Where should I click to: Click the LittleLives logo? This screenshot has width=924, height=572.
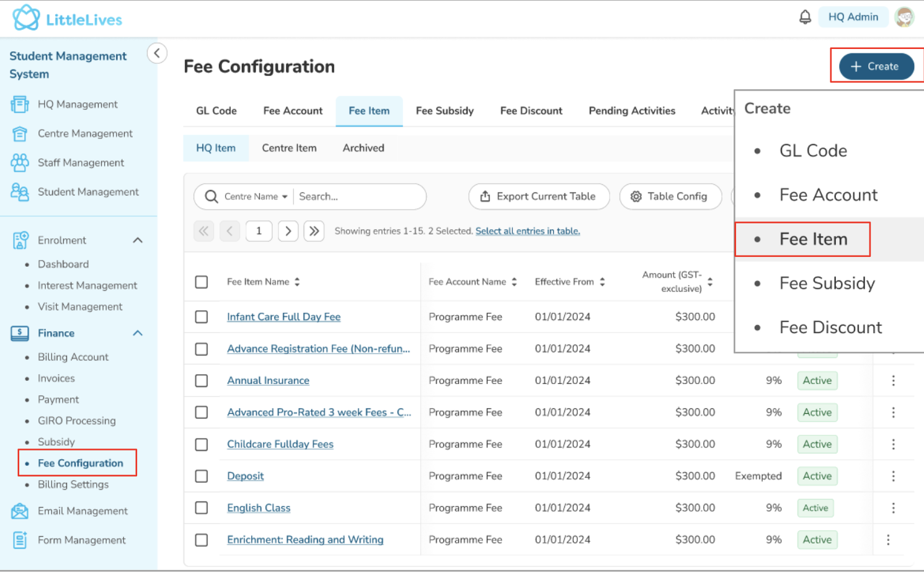click(x=68, y=19)
